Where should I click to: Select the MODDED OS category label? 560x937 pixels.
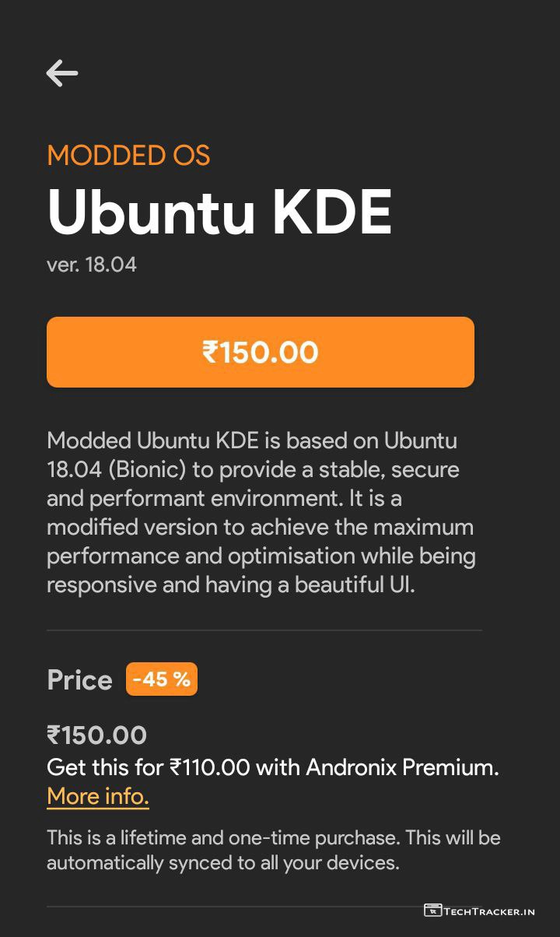pos(128,156)
